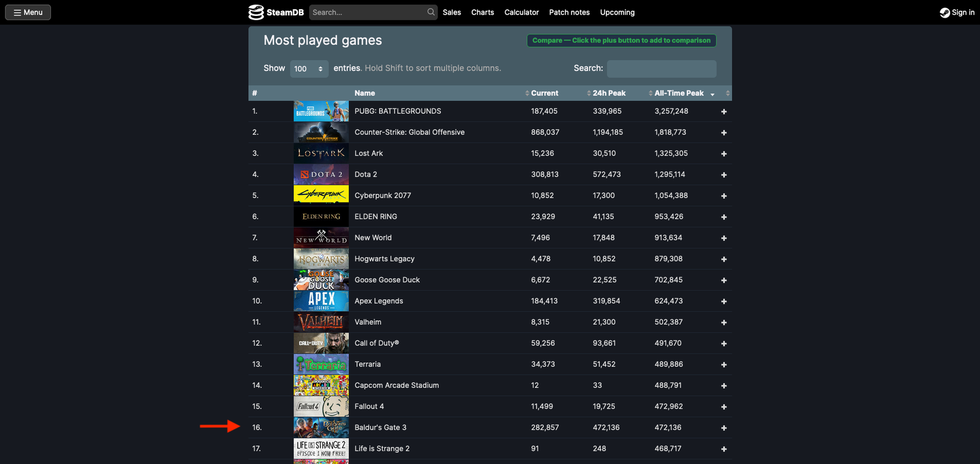
Task: Add Apex Legends to comparison with plus
Action: (724, 302)
